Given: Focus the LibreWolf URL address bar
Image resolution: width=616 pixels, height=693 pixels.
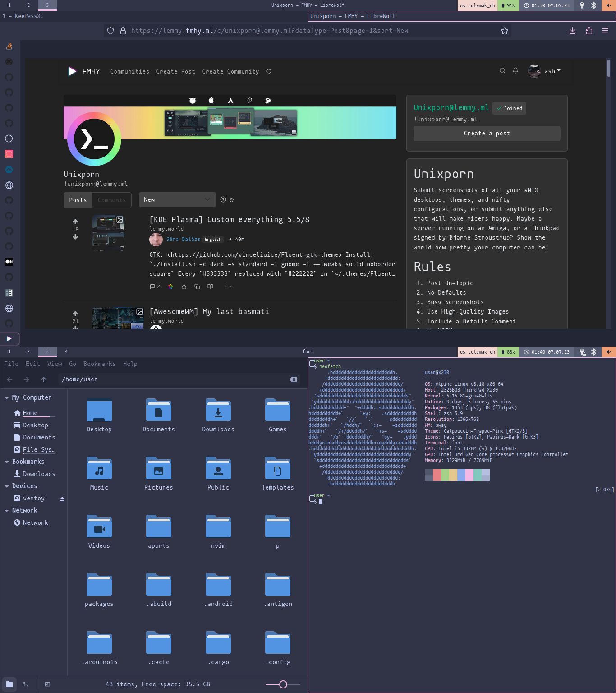Looking at the screenshot, I should 307,31.
